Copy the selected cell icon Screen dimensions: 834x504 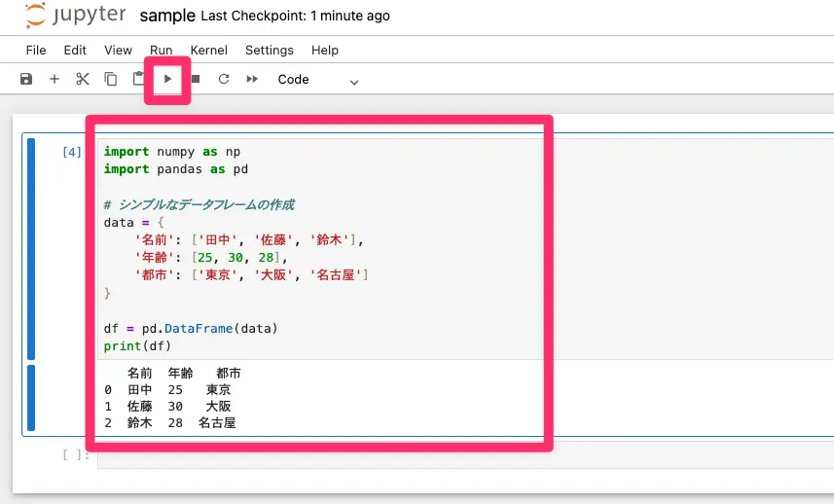111,79
